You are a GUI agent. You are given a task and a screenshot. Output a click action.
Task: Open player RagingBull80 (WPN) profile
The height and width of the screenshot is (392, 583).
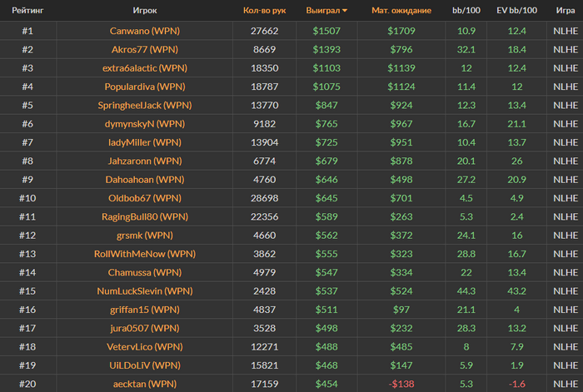145,216
